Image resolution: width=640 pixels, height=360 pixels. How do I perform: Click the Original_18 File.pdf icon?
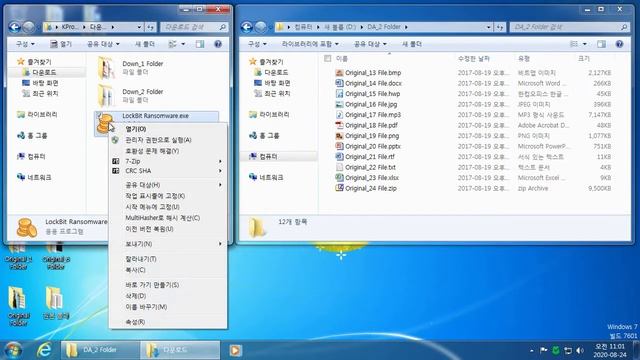click(x=339, y=125)
